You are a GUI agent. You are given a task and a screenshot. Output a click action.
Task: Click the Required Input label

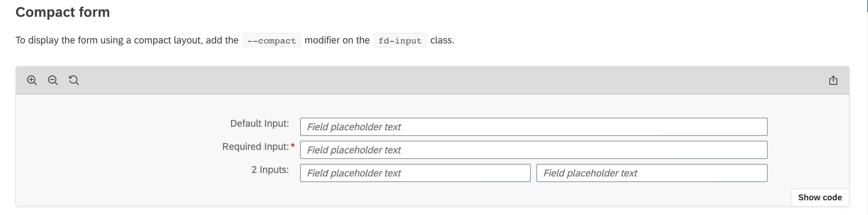(x=255, y=147)
